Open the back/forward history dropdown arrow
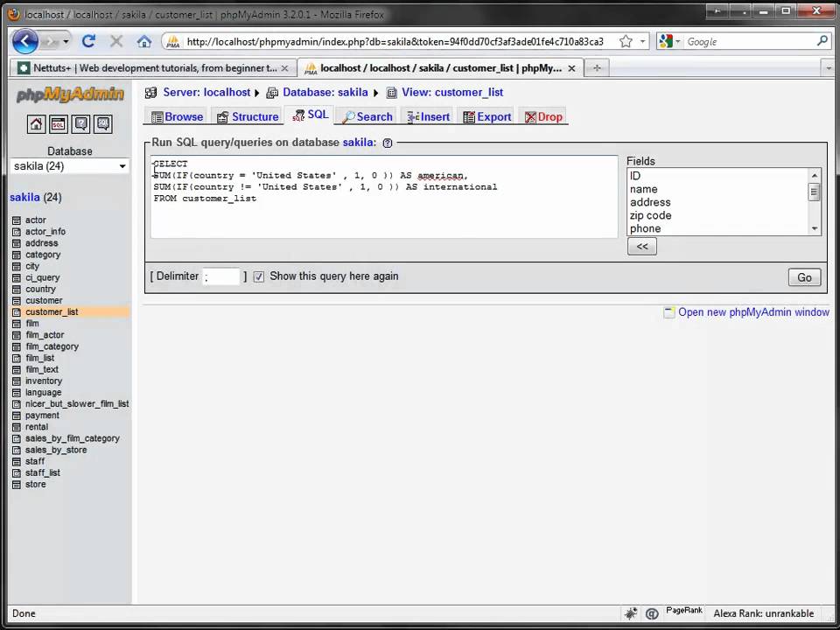840x630 pixels. [66, 41]
